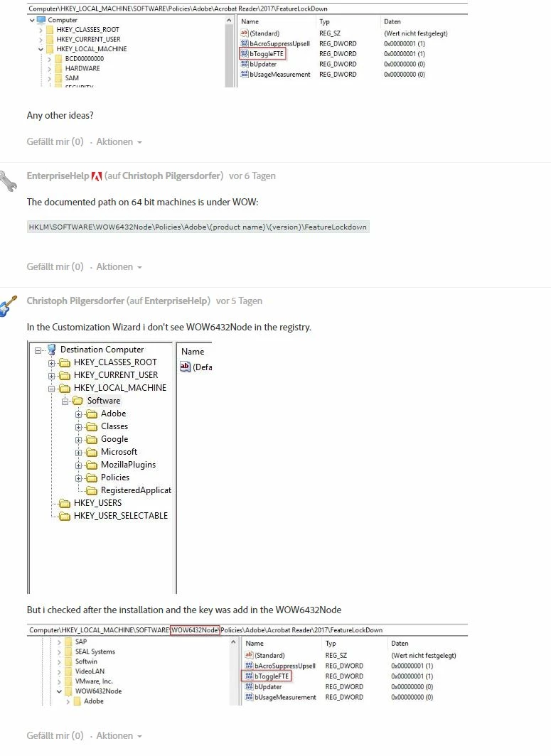The image size is (551, 756).
Task: Click the Daten column header in bottom registry
Action: click(x=400, y=643)
